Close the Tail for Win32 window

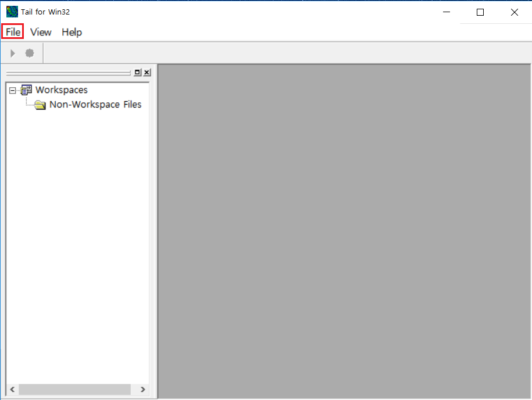coord(515,12)
